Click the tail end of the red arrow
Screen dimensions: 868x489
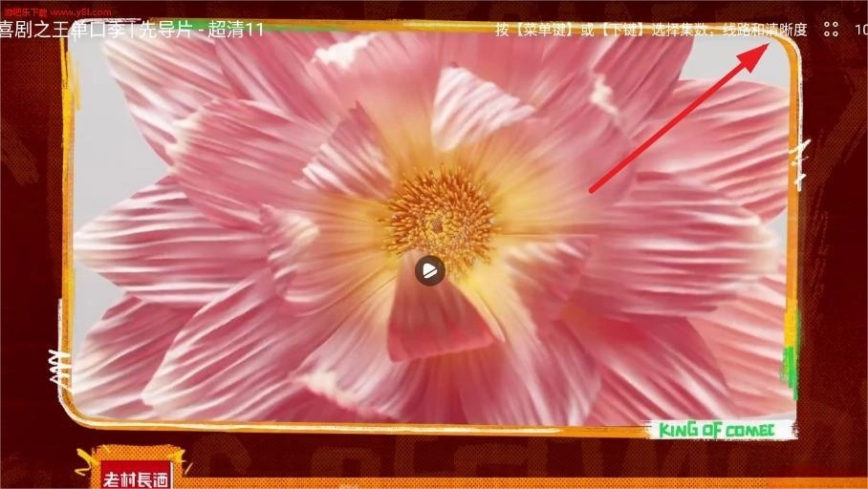click(x=592, y=190)
